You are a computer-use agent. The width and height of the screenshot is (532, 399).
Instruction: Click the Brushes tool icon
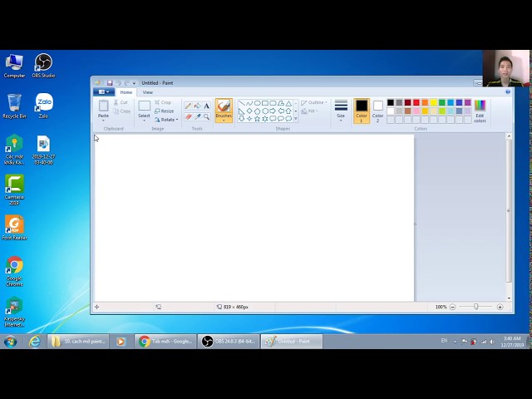click(x=224, y=106)
